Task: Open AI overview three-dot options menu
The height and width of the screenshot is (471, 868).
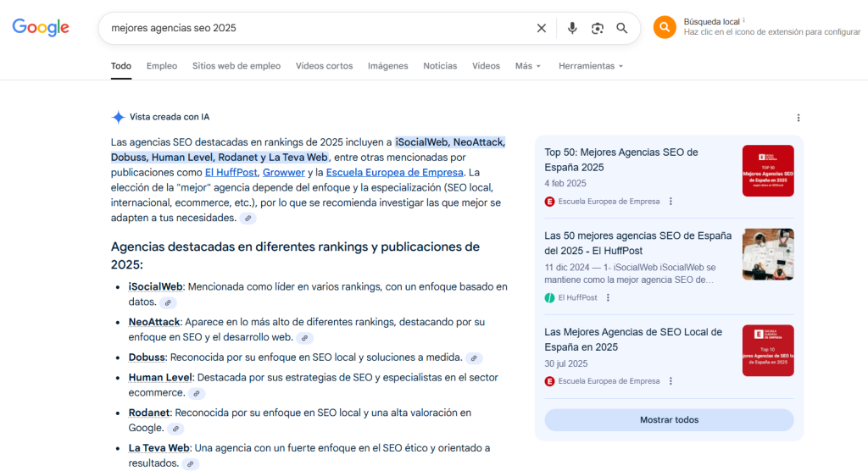Action: 798,118
